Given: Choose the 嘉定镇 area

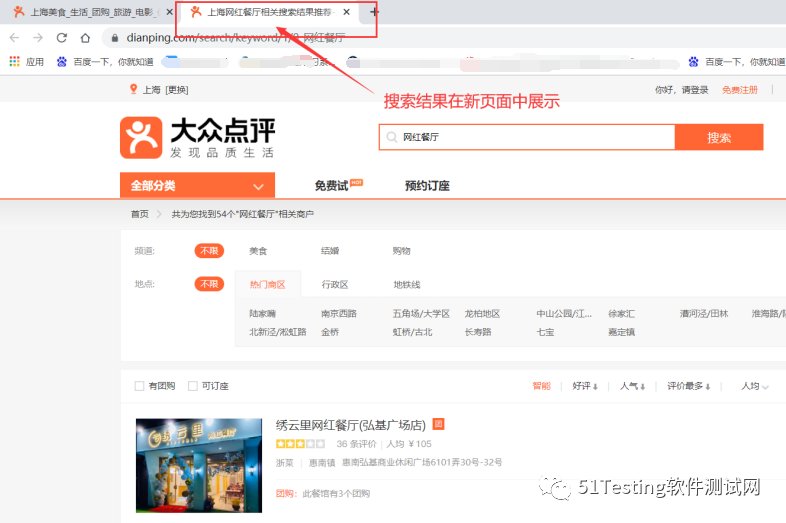Looking at the screenshot, I should 621,332.
